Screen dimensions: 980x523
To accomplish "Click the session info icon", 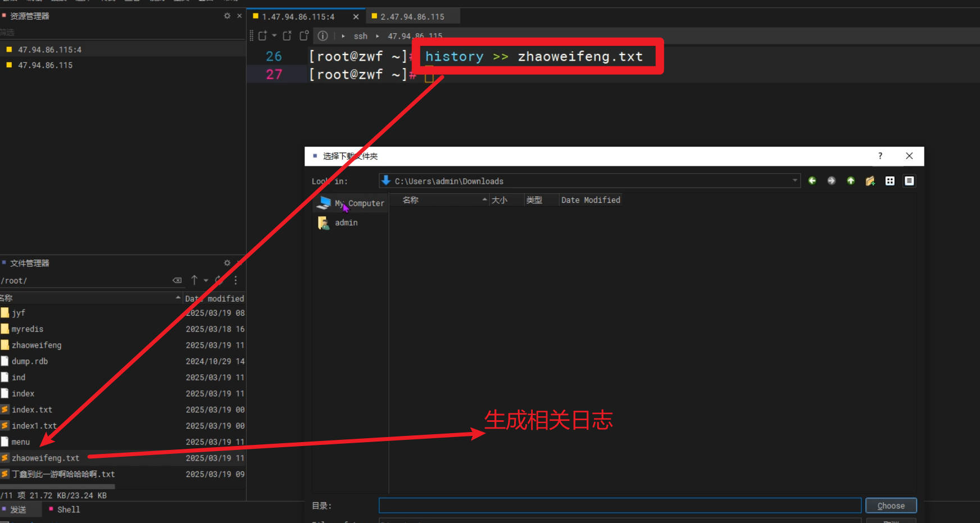I will tap(323, 36).
